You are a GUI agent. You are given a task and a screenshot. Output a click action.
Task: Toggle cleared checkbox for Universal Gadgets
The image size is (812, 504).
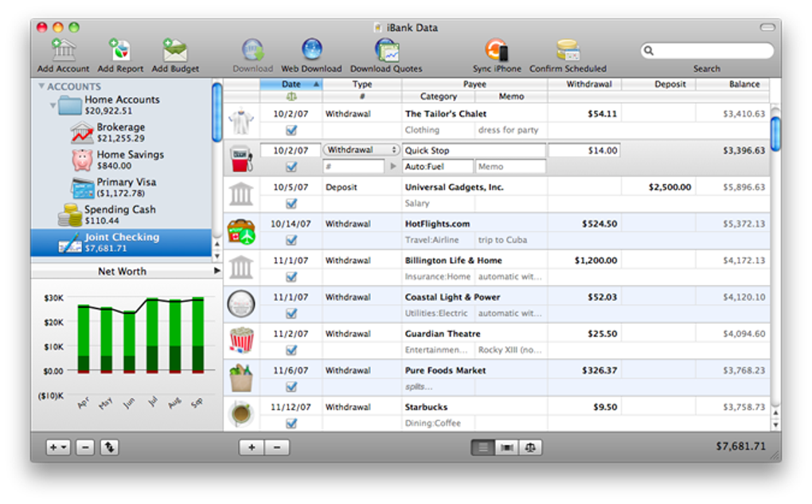point(291,204)
